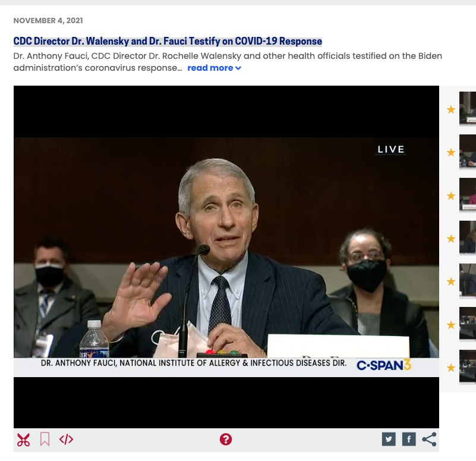Open the embed code icon
Image resolution: width=476 pixels, height=461 pixels.
point(66,440)
